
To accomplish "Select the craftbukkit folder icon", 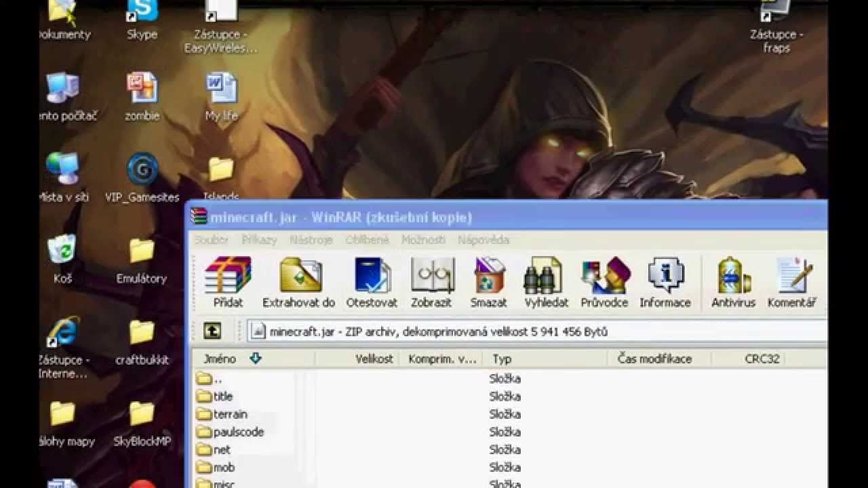I will (142, 341).
